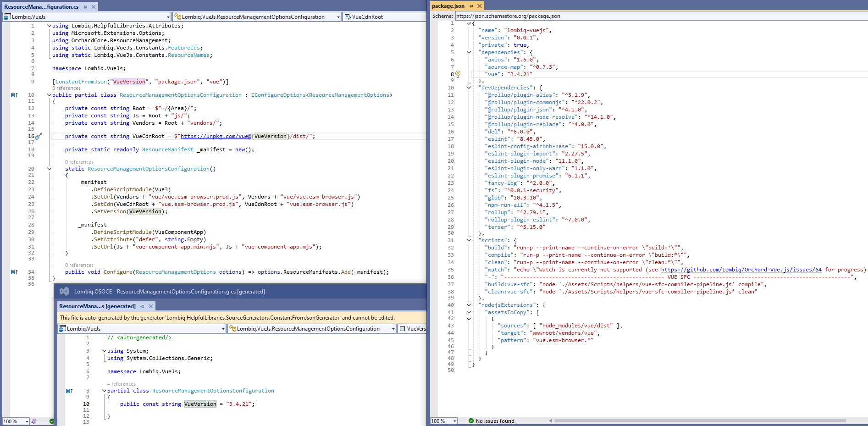This screenshot has height=426, width=868.
Task: Switch to the ResourceMana...figuration.cs tab
Action: tap(41, 7)
